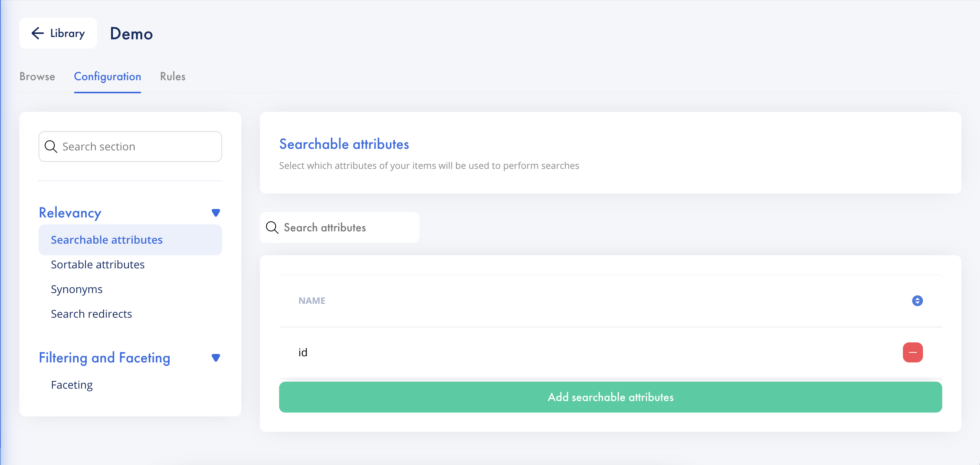
Task: Switch to the Browse tab
Action: (x=37, y=76)
